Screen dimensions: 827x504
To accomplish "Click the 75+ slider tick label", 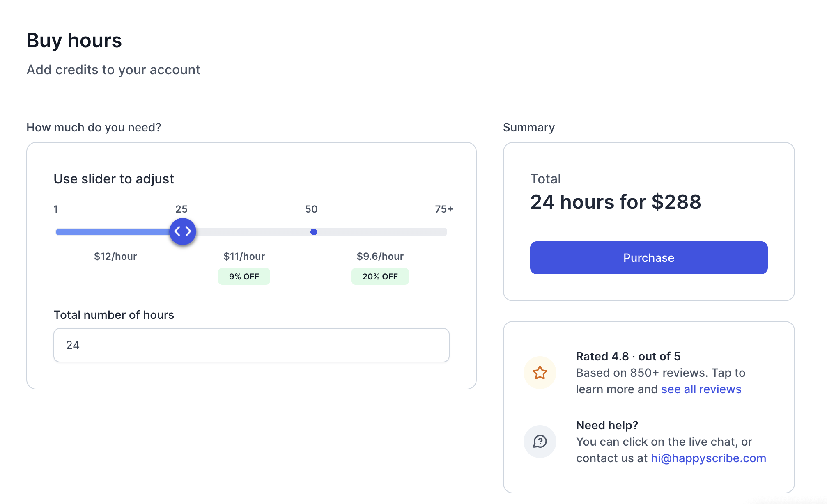I will [x=444, y=209].
